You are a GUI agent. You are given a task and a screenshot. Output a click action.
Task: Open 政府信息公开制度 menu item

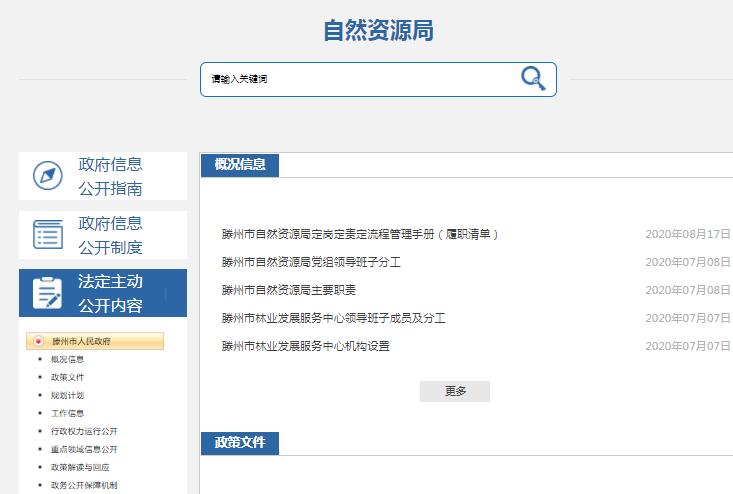tap(110, 235)
